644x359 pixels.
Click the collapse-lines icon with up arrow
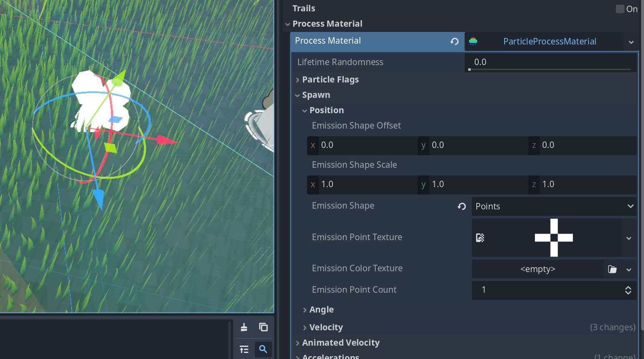(x=244, y=349)
